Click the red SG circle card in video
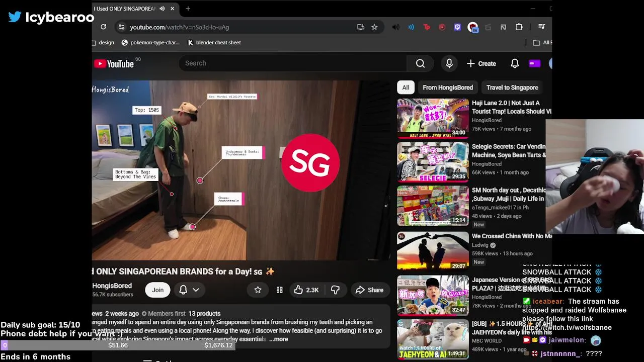Image resolution: width=644 pixels, height=362 pixels. tap(310, 162)
